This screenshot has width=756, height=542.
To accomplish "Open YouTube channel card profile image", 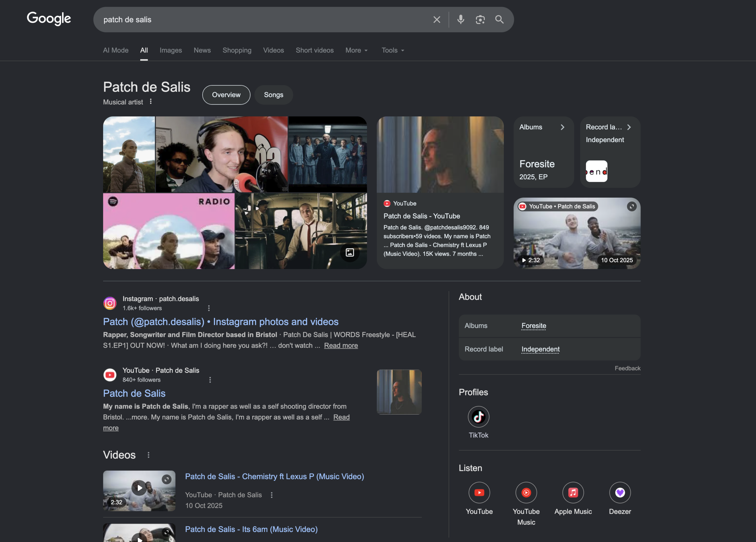I will point(440,155).
